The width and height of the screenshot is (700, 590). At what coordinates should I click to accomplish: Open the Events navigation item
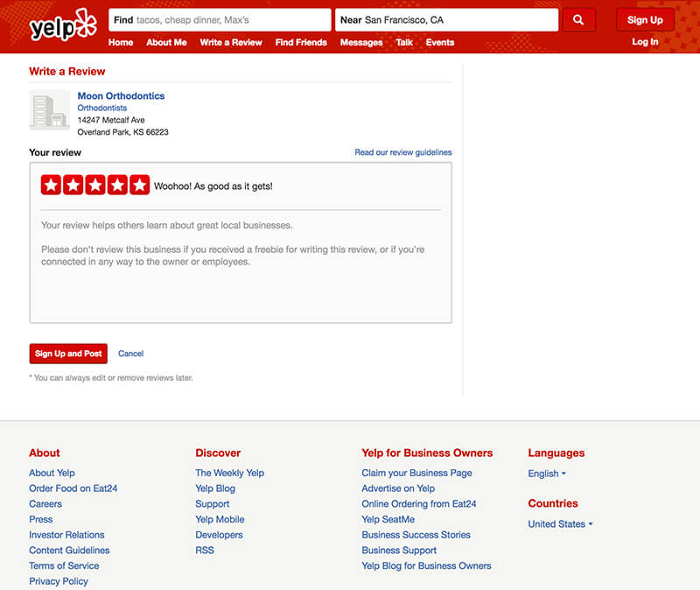[439, 42]
